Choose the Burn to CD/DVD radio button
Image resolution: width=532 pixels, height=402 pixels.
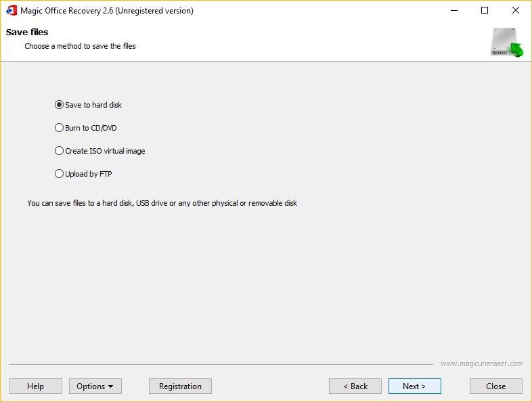pyautogui.click(x=59, y=128)
